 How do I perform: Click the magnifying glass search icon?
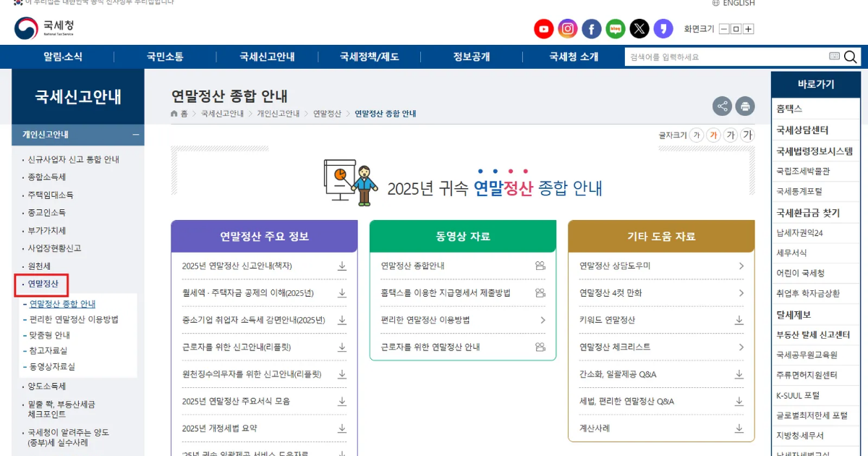851,57
